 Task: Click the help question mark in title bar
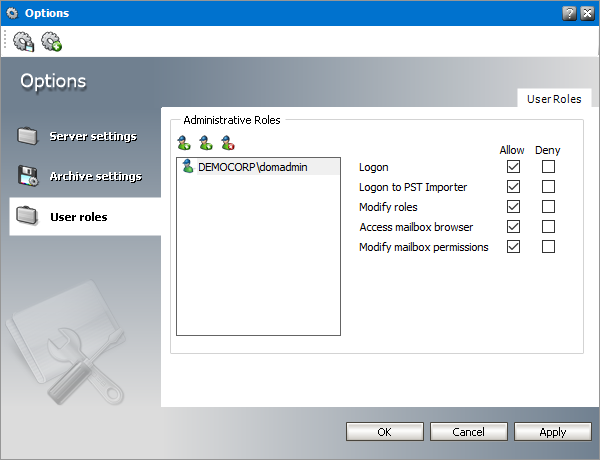tap(569, 12)
